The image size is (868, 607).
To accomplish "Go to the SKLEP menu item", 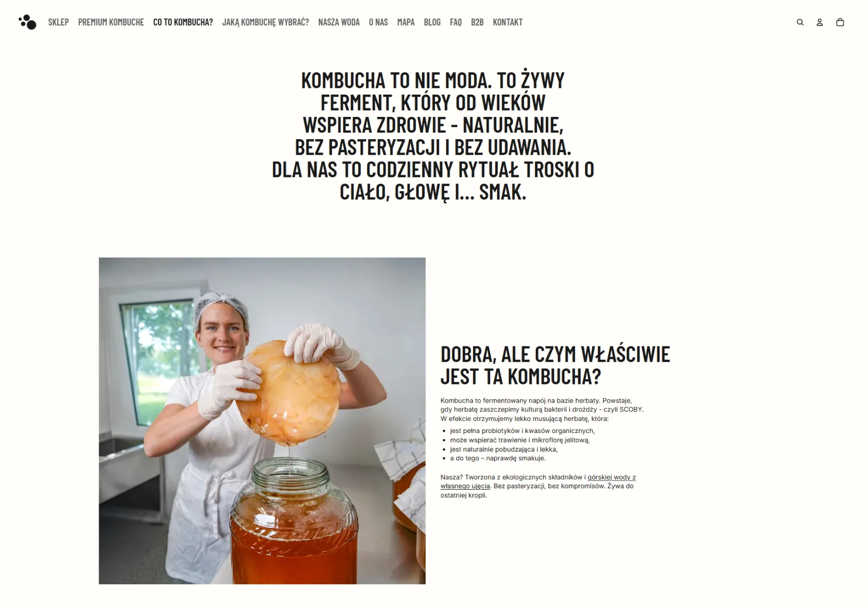I will (x=59, y=22).
